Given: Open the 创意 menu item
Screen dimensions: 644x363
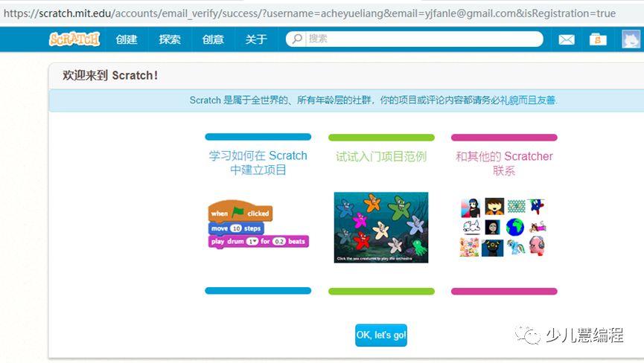Looking at the screenshot, I should click(x=213, y=39).
